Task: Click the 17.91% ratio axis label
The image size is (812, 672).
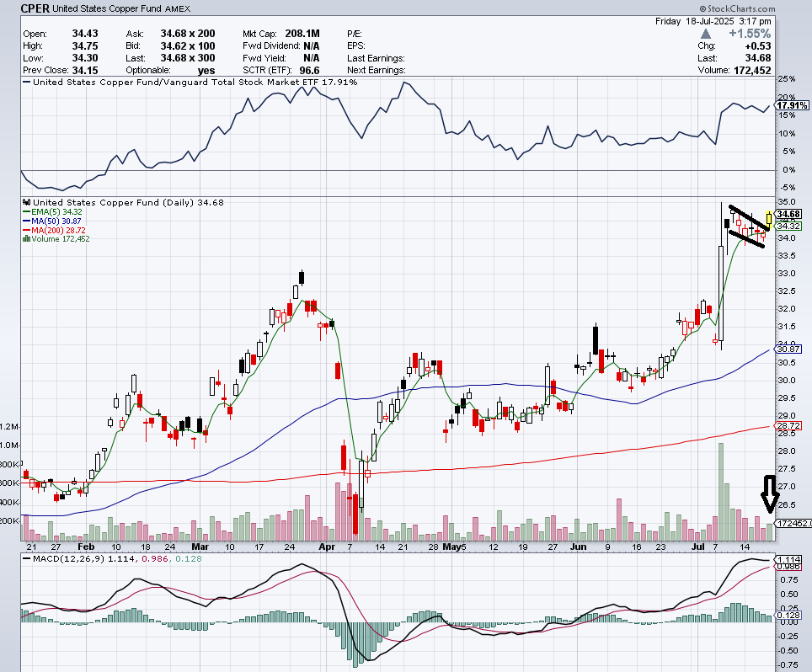Action: tap(792, 105)
